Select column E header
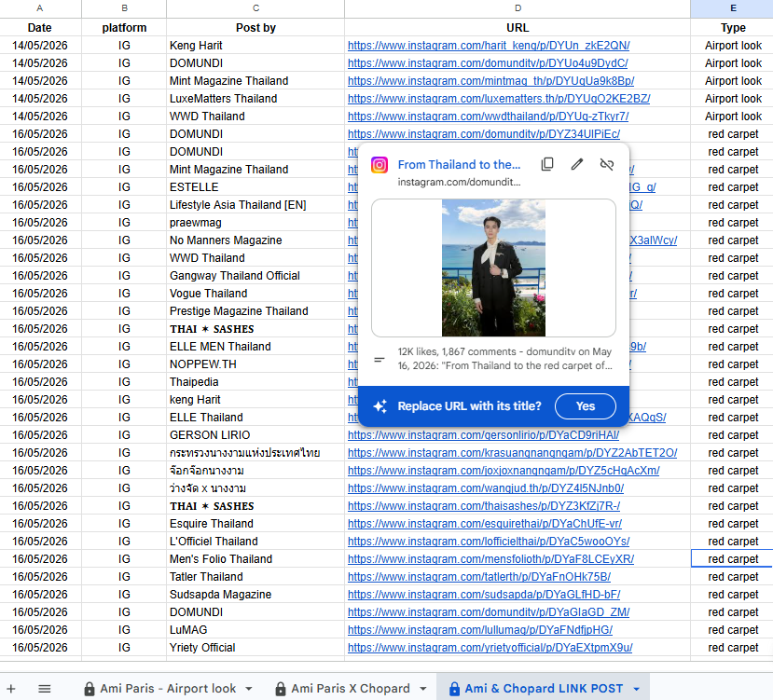This screenshot has height=700, width=773. [732, 8]
